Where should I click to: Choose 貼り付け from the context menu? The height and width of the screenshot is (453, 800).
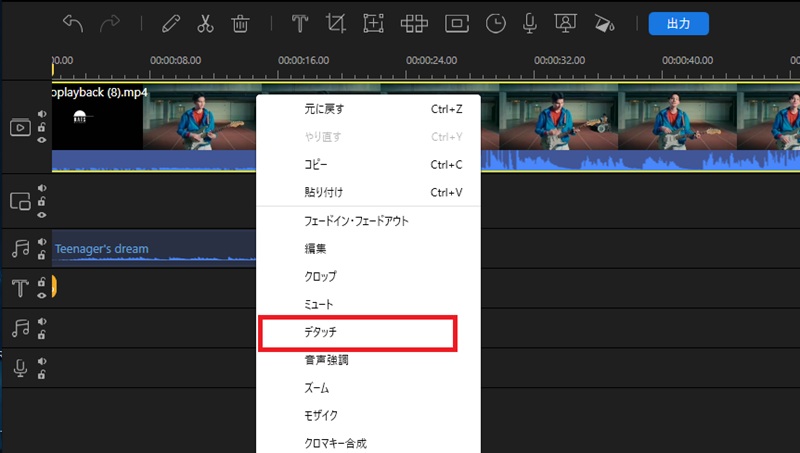pos(368,192)
